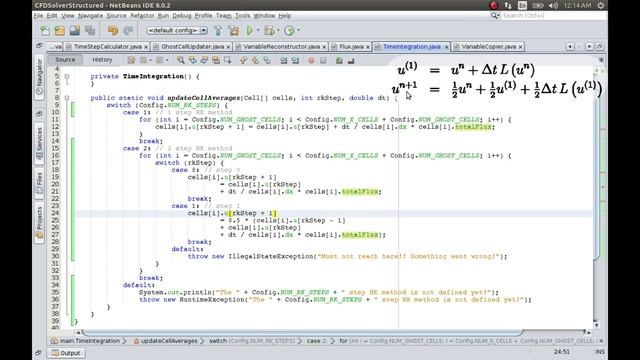Click the New File icon
Screen dimensions: 640x360
tap(45, 31)
